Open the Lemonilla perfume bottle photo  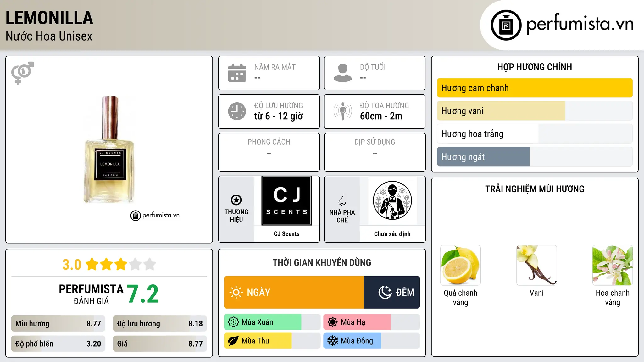tap(109, 149)
